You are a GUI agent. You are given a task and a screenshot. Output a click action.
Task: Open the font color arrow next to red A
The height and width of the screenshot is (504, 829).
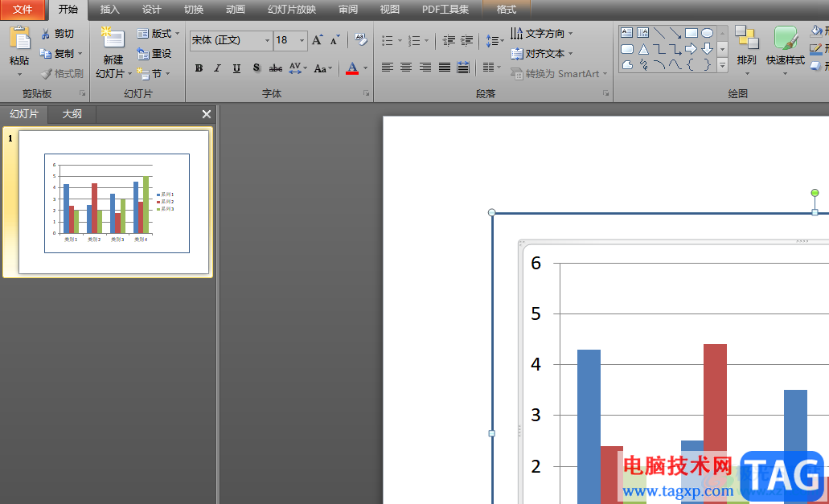click(365, 68)
